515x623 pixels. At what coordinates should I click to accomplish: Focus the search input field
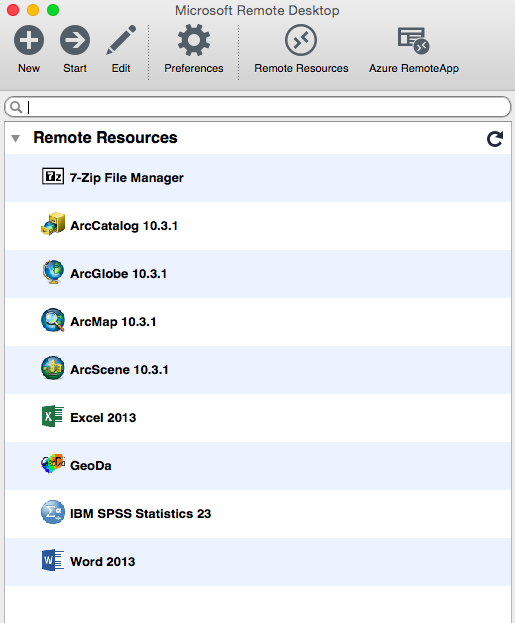coord(258,106)
